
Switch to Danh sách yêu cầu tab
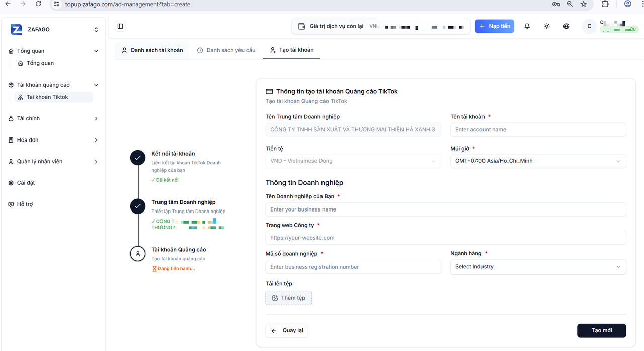coord(226,50)
